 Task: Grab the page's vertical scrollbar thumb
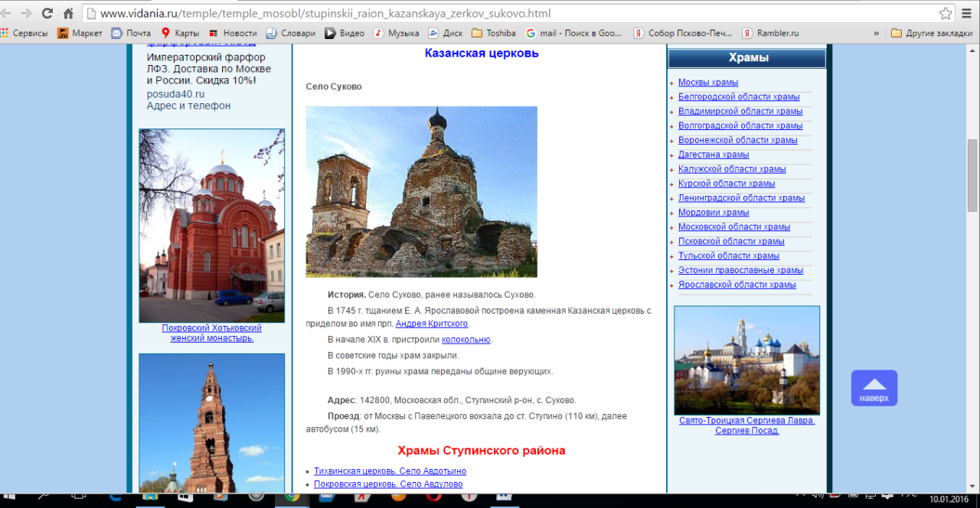pyautogui.click(x=972, y=176)
